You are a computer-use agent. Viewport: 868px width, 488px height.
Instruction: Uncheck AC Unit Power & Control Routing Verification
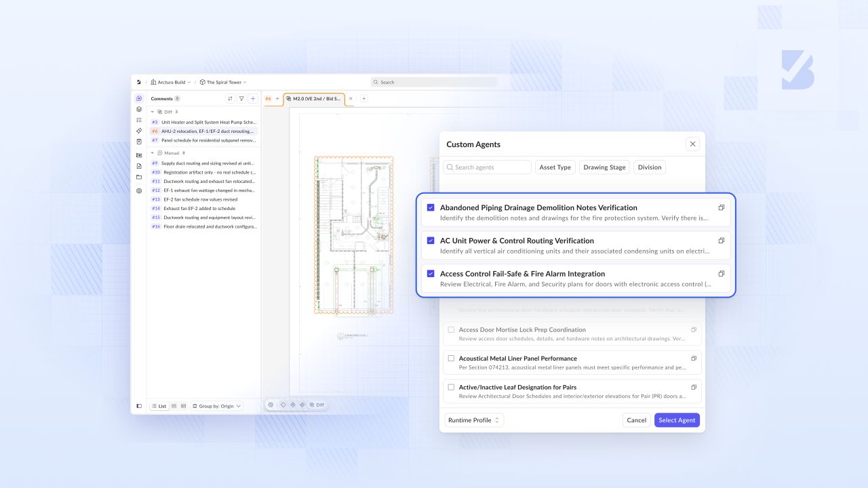(x=431, y=241)
